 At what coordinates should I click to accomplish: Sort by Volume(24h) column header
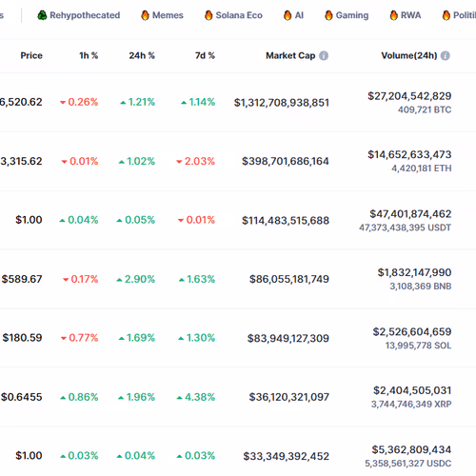point(409,55)
